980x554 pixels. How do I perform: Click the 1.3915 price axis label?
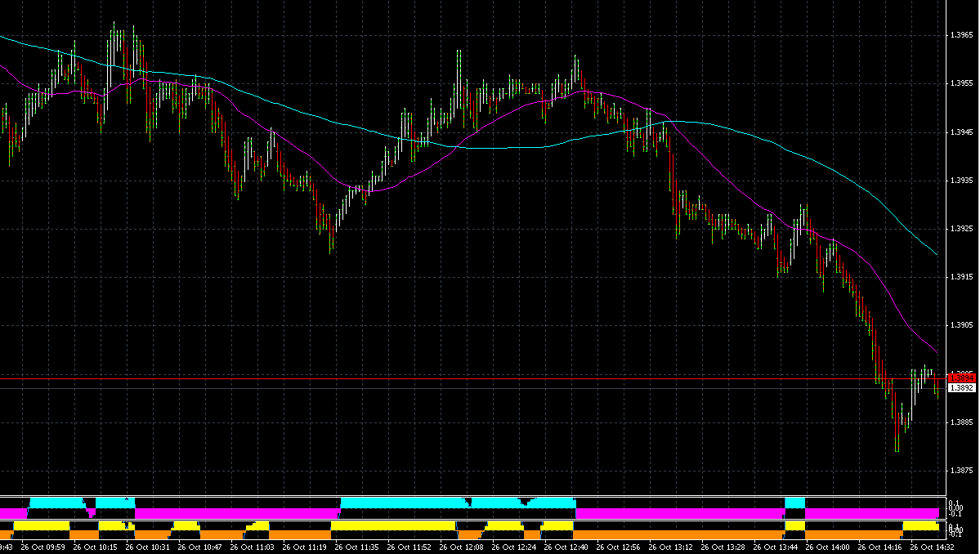pyautogui.click(x=961, y=277)
